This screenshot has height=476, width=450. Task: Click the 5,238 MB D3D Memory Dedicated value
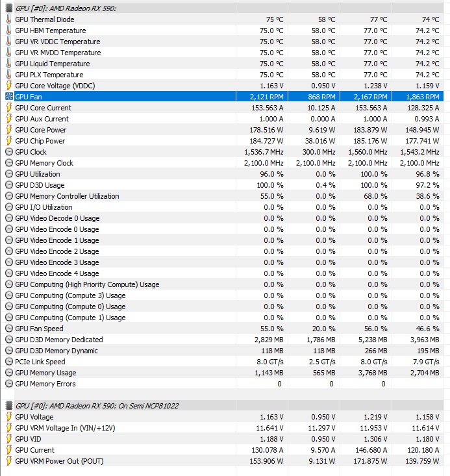[x=373, y=340]
